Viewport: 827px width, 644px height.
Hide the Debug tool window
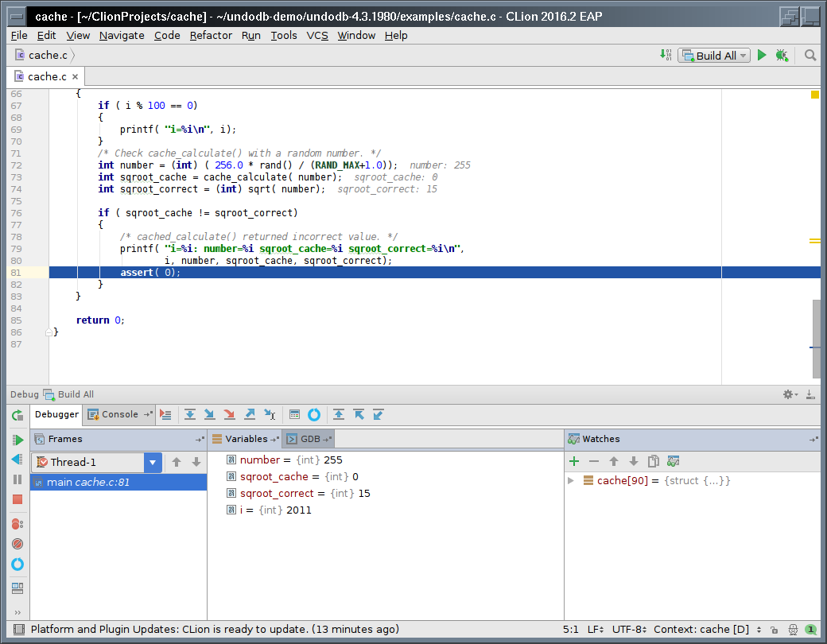coord(810,394)
